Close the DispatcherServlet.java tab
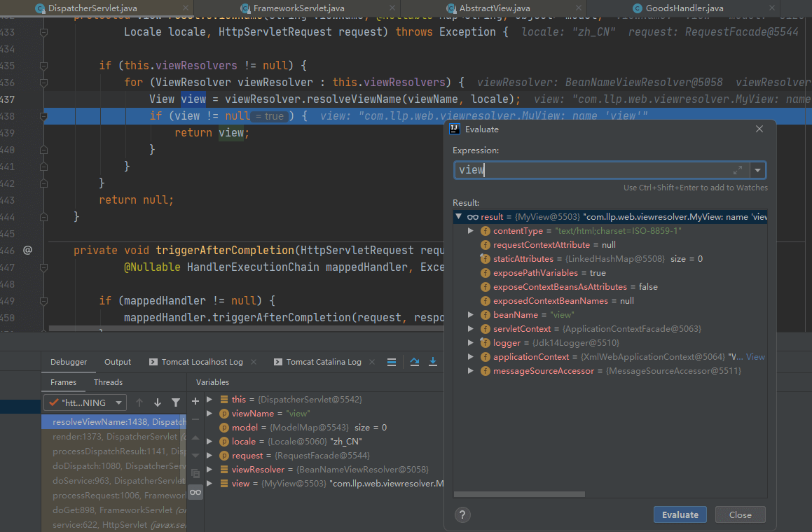This screenshot has width=812, height=532. point(186,8)
